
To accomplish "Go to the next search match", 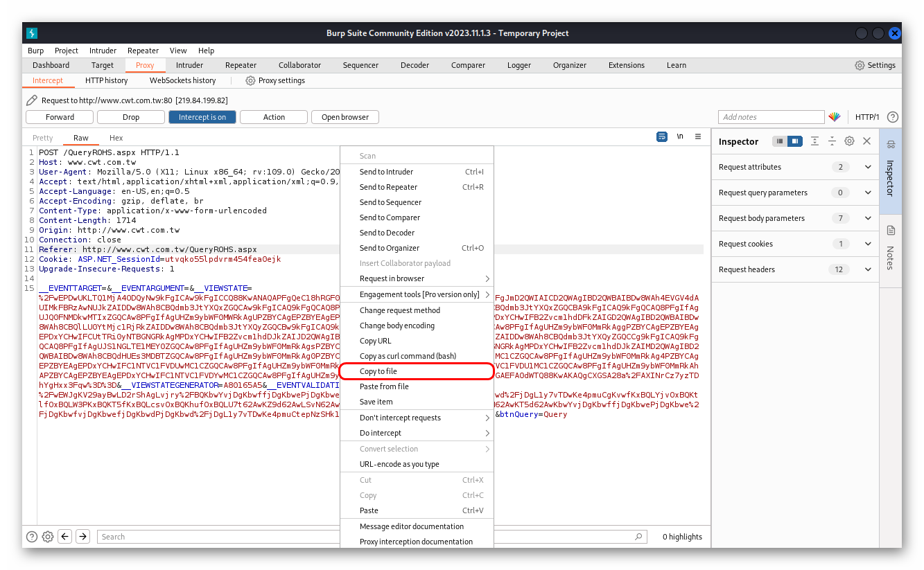I will (82, 537).
